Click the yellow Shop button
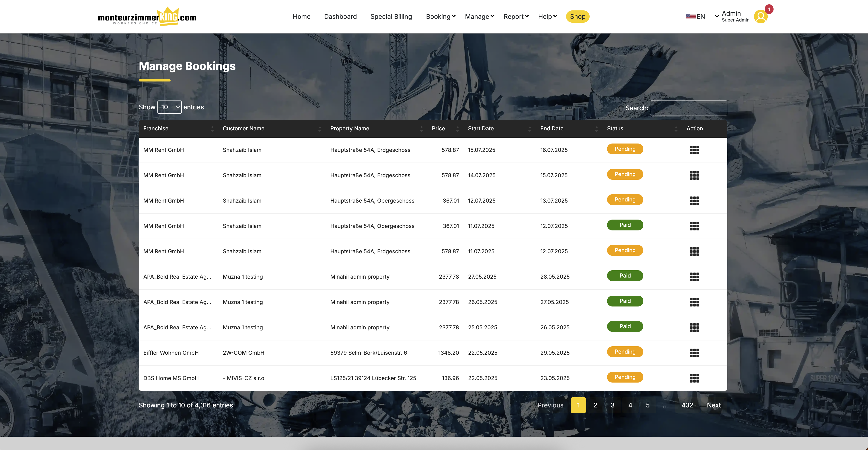 click(577, 17)
